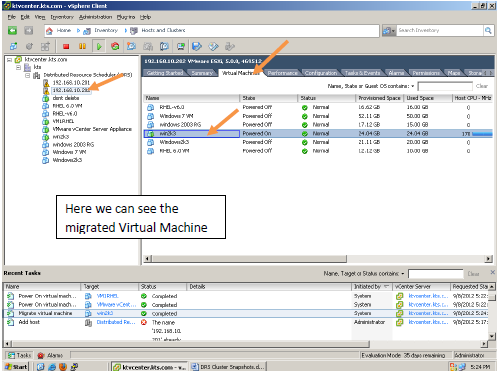
Task: Switch to the Tasks & Events tab
Action: coord(362,73)
